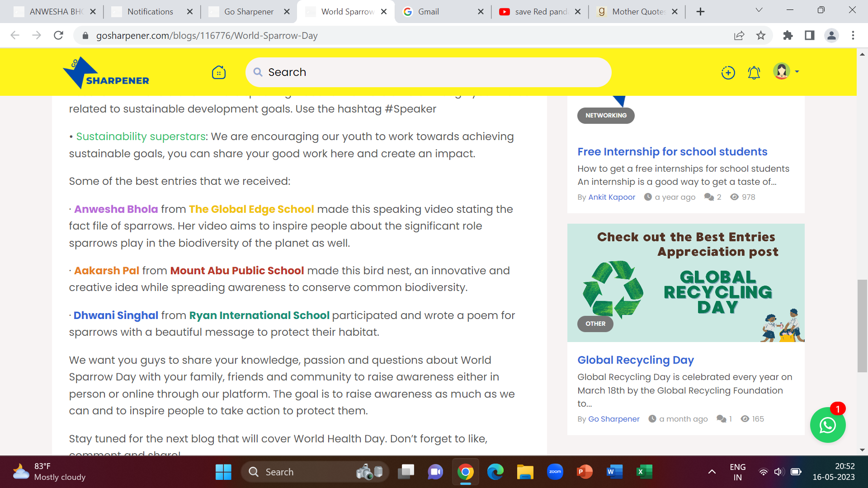
Task: Click the share page icon in address bar
Action: (x=739, y=35)
